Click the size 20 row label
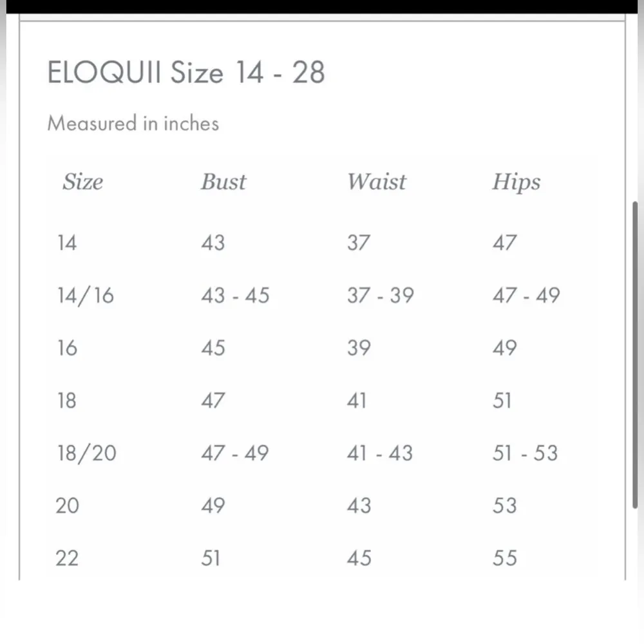The width and height of the screenshot is (644, 644). pyautogui.click(x=67, y=506)
